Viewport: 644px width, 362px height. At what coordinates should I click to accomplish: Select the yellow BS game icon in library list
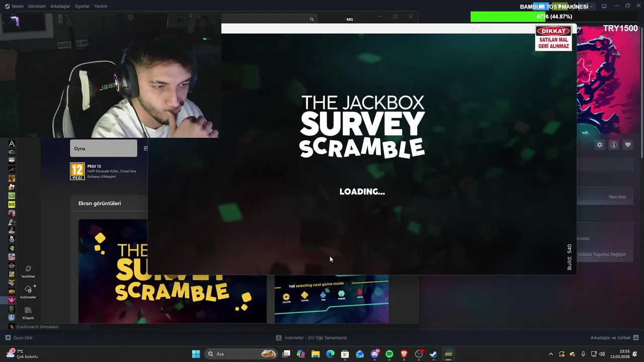point(12,205)
